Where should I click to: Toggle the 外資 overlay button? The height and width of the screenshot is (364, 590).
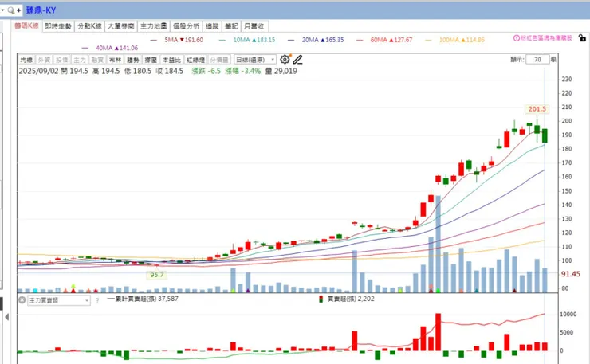coord(44,60)
